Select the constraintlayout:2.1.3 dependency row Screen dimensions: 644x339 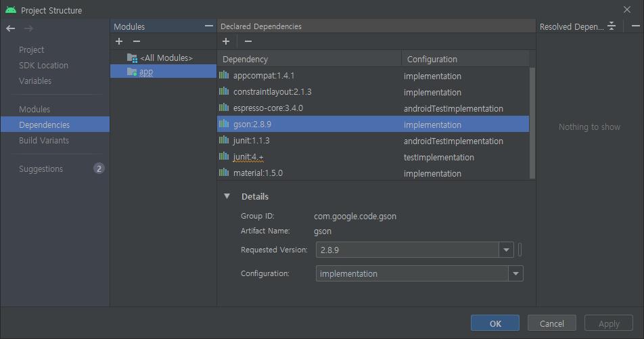tap(373, 91)
